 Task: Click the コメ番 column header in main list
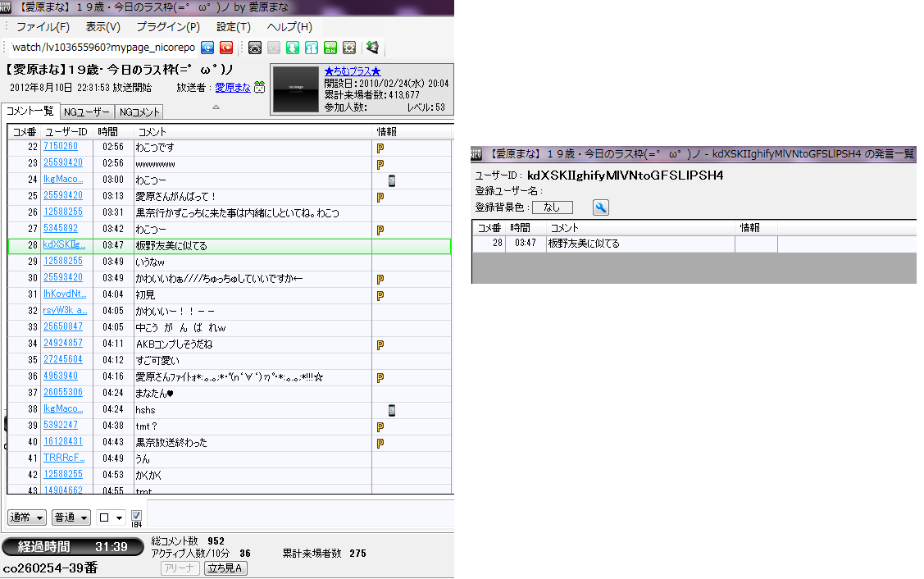pyautogui.click(x=25, y=132)
